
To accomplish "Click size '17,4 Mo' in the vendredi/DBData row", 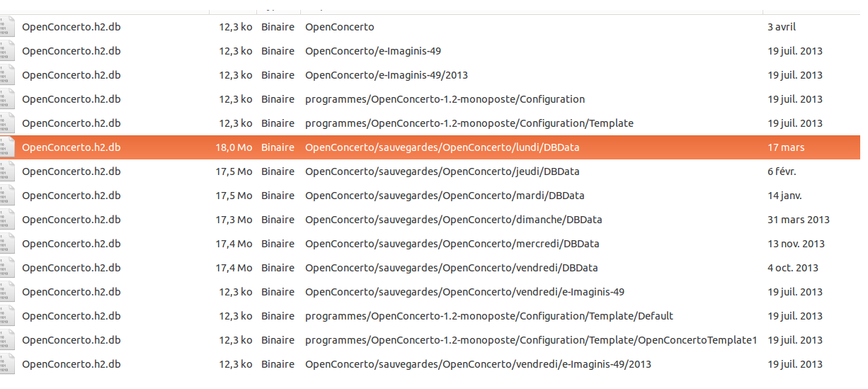I will pos(234,268).
